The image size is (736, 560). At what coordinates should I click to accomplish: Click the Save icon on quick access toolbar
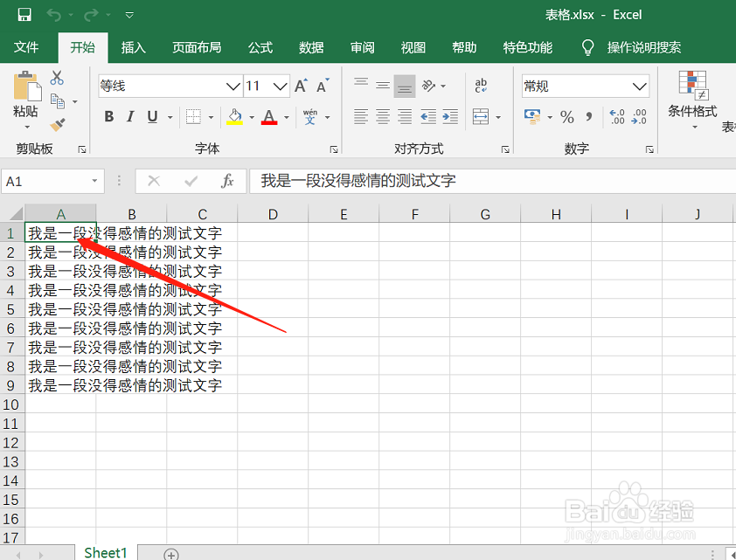(x=23, y=14)
